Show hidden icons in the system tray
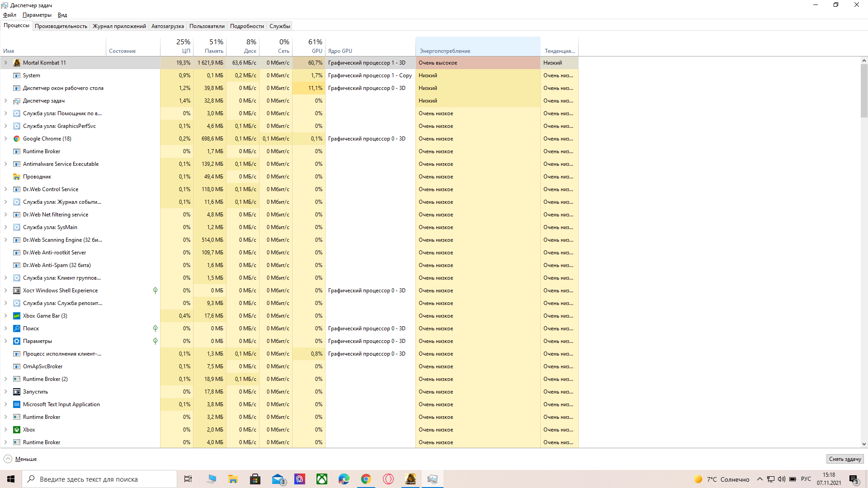The width and height of the screenshot is (868, 488). point(760,479)
